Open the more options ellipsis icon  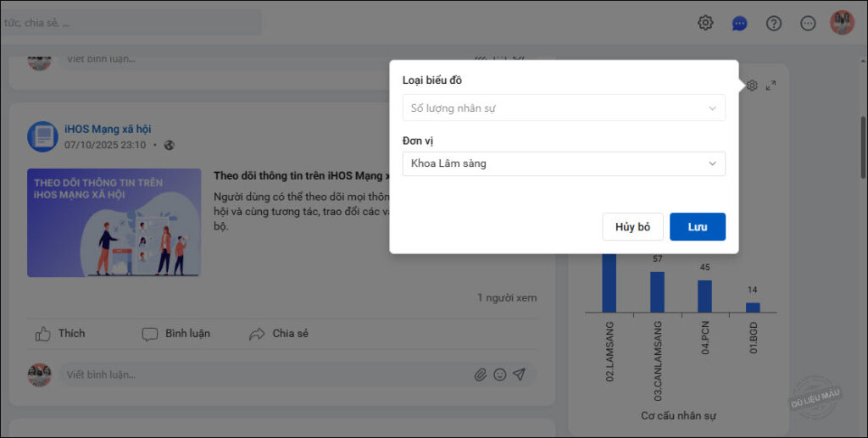pyautogui.click(x=808, y=23)
